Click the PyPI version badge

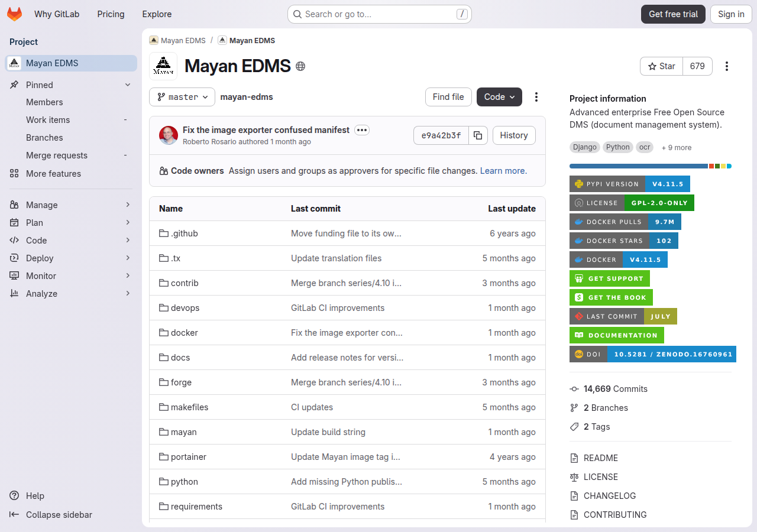pyautogui.click(x=630, y=184)
